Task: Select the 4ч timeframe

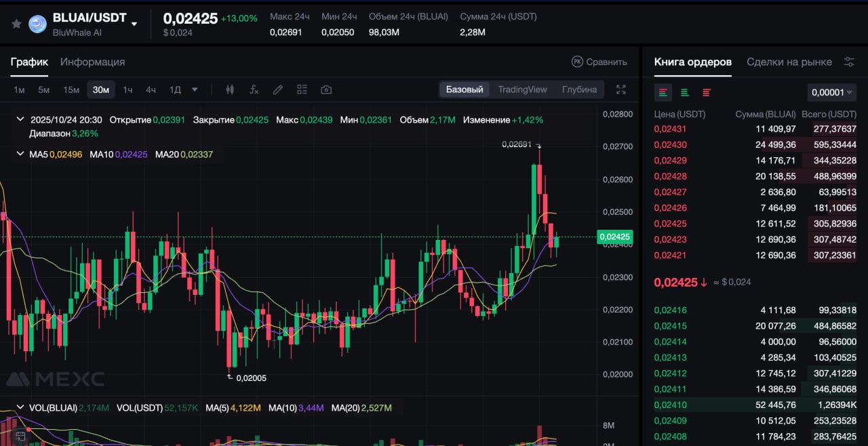Action: click(x=151, y=89)
